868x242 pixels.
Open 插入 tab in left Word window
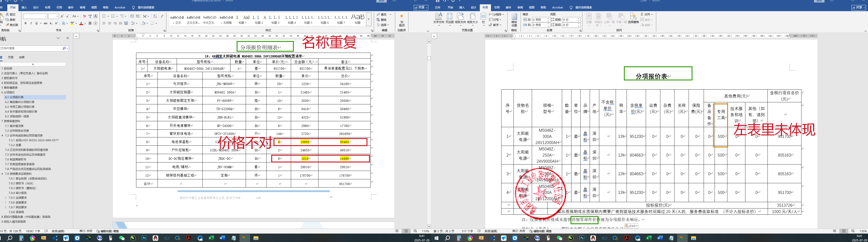(x=24, y=8)
